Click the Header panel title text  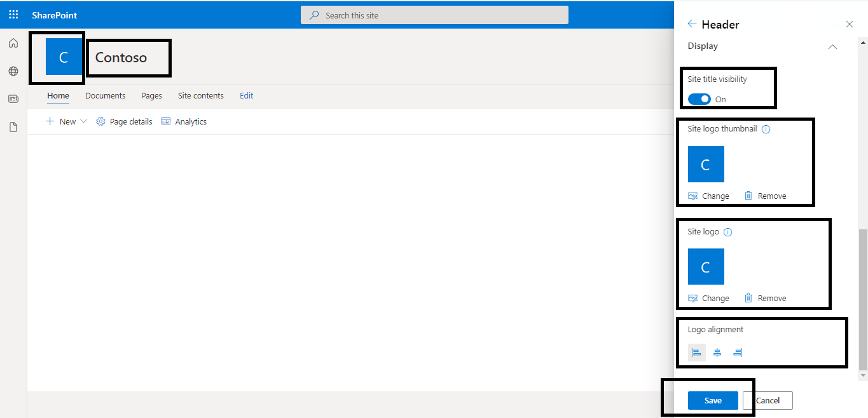[x=720, y=25]
